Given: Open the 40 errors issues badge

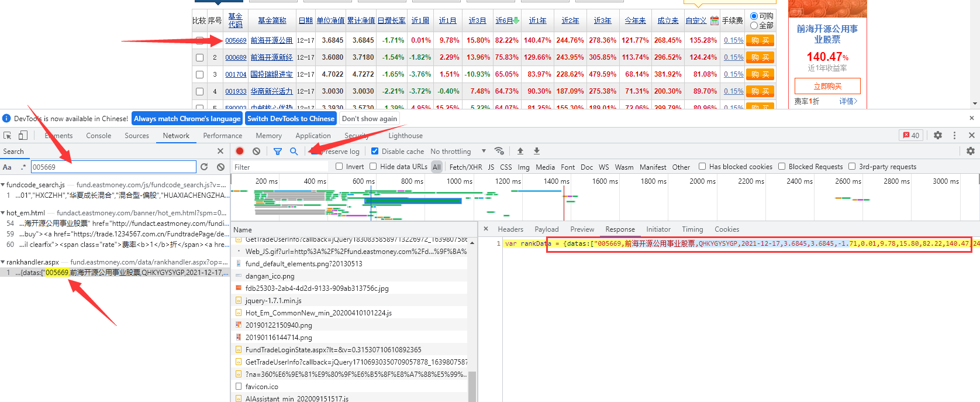Looking at the screenshot, I should pos(911,135).
